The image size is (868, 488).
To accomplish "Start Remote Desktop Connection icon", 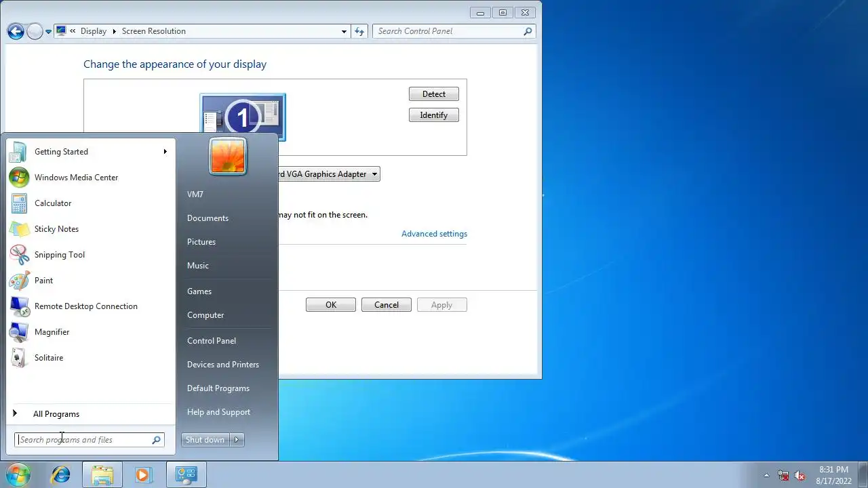I will point(19,306).
